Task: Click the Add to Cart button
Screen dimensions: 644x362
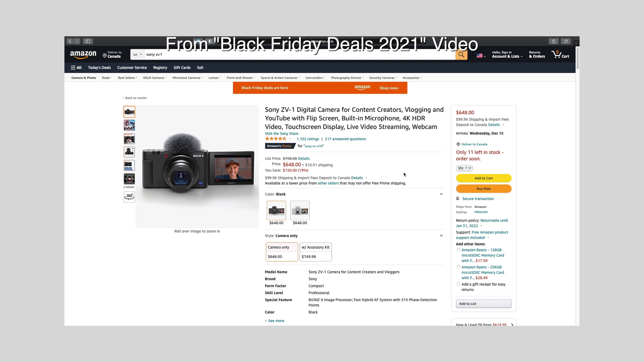Action: 483,178
